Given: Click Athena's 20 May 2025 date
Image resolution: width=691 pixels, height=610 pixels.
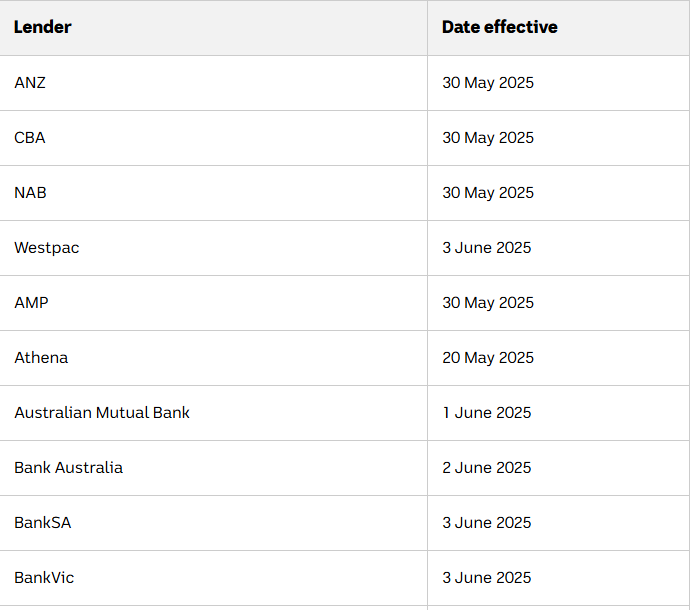Looking at the screenshot, I should coord(488,358).
